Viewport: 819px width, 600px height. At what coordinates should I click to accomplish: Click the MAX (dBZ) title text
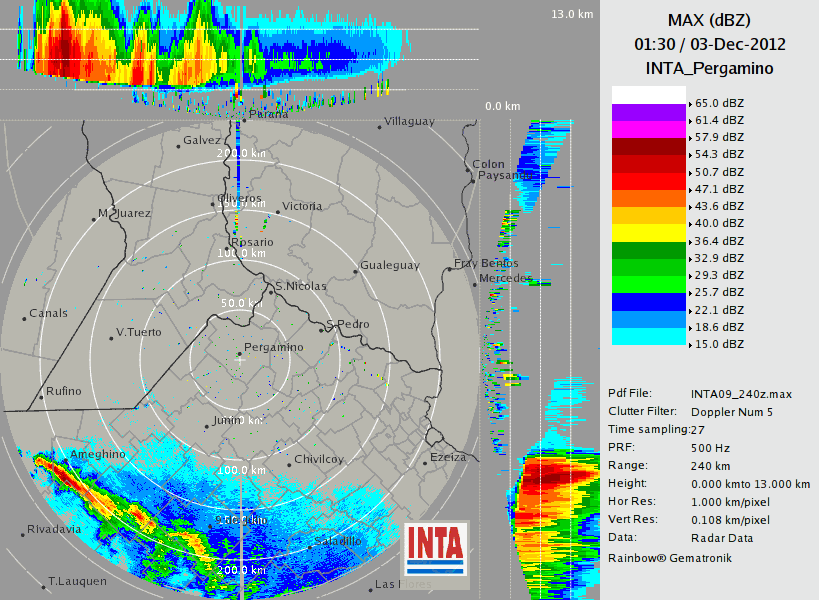tap(709, 20)
